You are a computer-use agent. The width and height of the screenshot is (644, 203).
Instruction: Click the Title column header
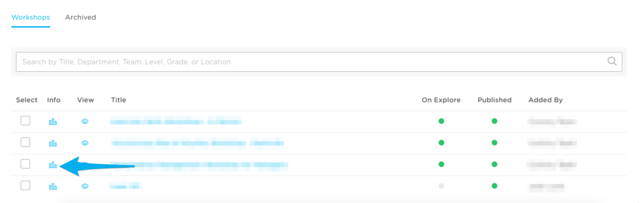point(119,100)
